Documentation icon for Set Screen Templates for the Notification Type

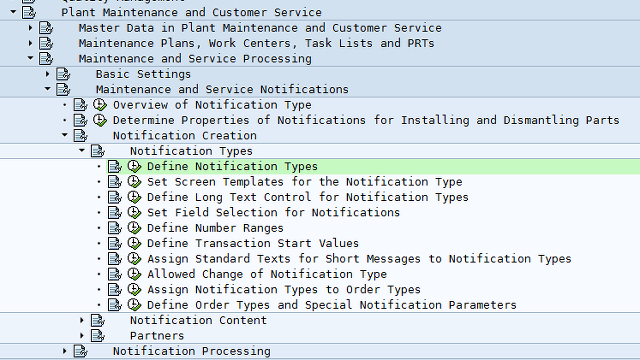pos(115,182)
